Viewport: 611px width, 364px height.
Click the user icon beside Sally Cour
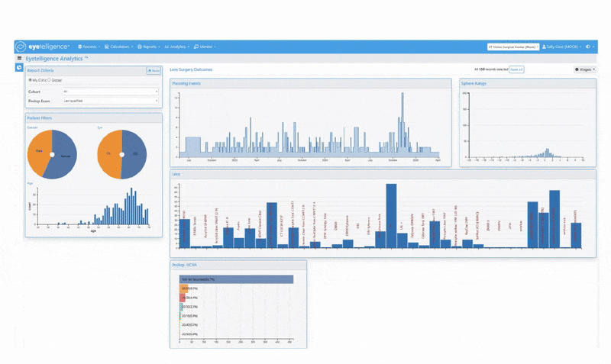544,47
